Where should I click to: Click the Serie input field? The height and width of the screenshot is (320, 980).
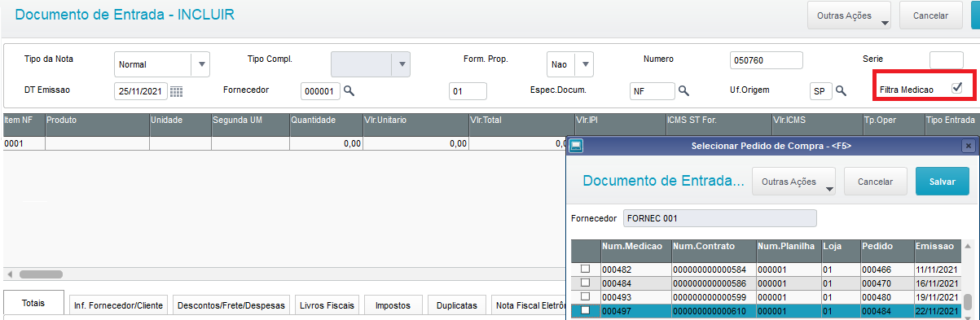947,60
